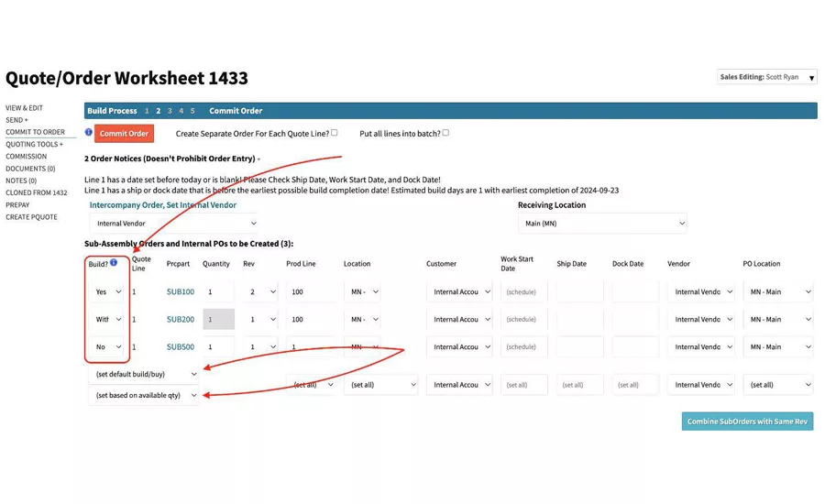Select COMMIT TO ORDER sidebar item
This screenshot has width=825, height=504.
click(35, 132)
